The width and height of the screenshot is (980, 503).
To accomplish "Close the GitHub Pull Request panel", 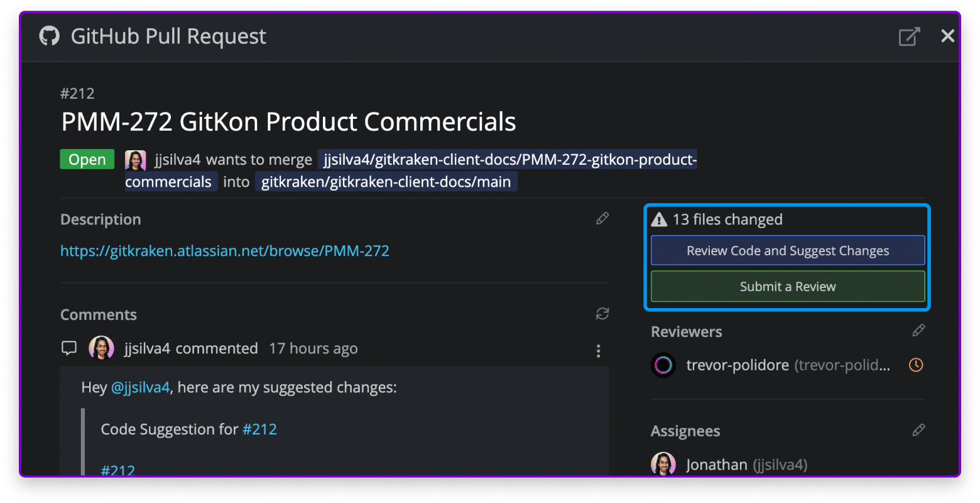I will [947, 36].
